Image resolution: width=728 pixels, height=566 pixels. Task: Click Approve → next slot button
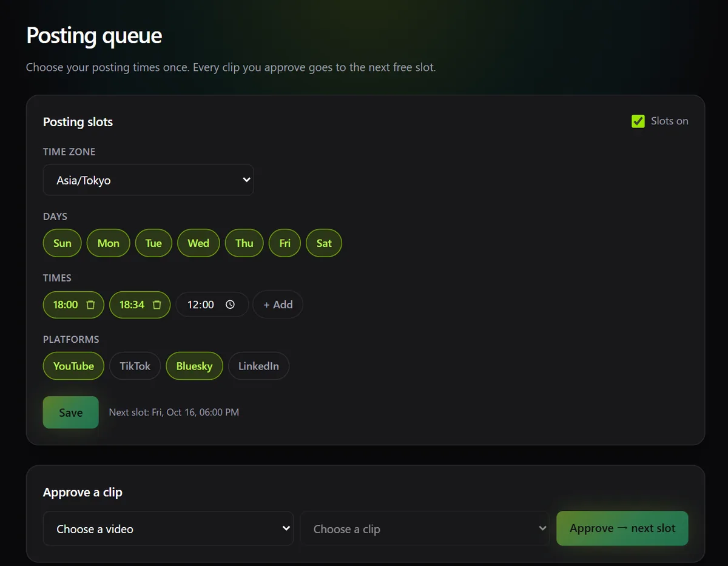coord(622,528)
